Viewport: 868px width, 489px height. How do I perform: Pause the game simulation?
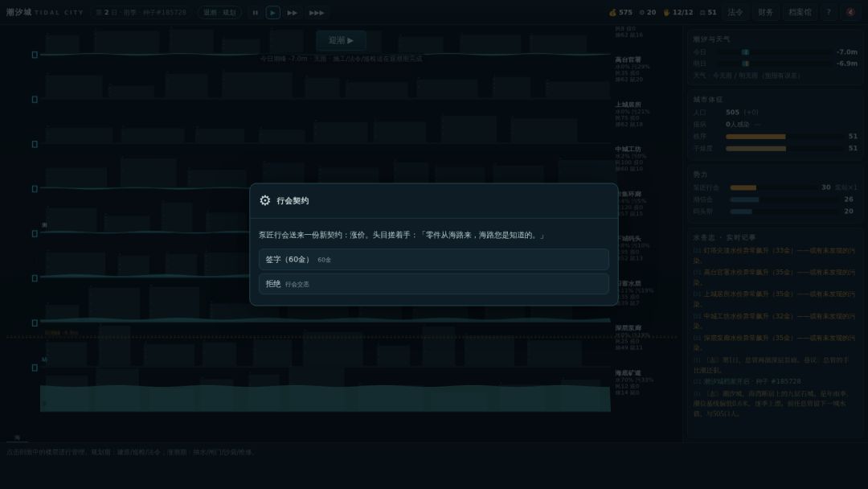coord(256,13)
